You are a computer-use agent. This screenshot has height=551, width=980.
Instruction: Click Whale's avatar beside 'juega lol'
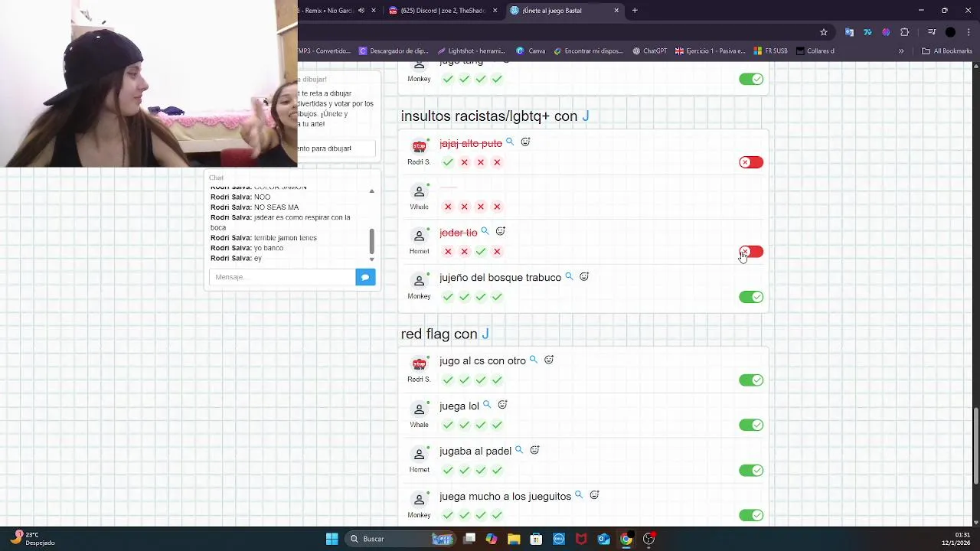pyautogui.click(x=419, y=409)
